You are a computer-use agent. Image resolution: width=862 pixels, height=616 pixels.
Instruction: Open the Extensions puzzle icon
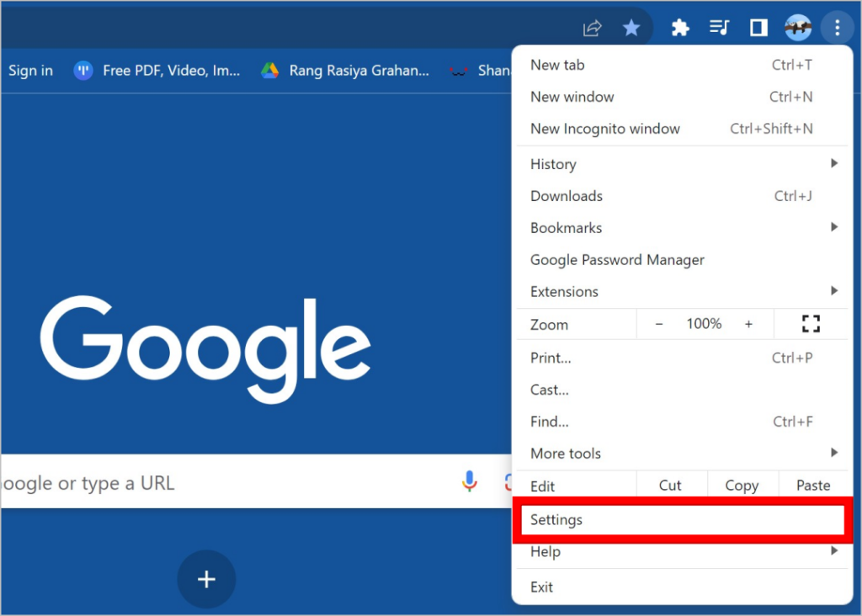[x=680, y=28]
